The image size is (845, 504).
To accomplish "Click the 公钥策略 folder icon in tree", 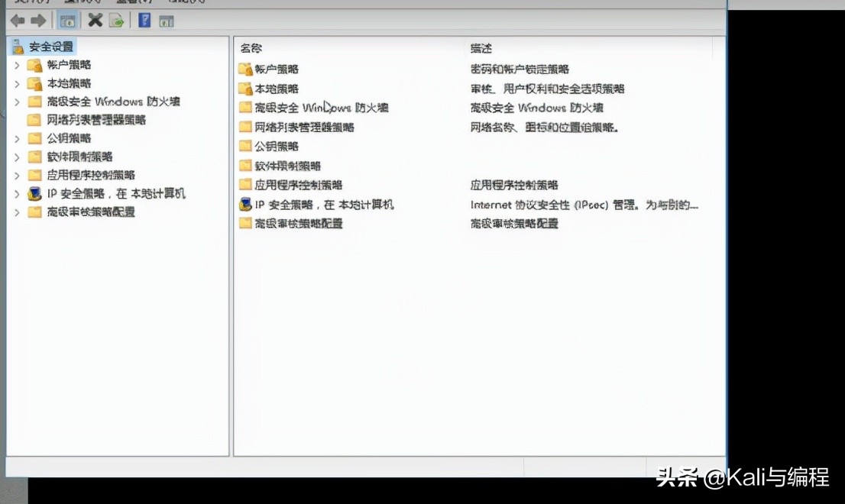I will pyautogui.click(x=34, y=138).
